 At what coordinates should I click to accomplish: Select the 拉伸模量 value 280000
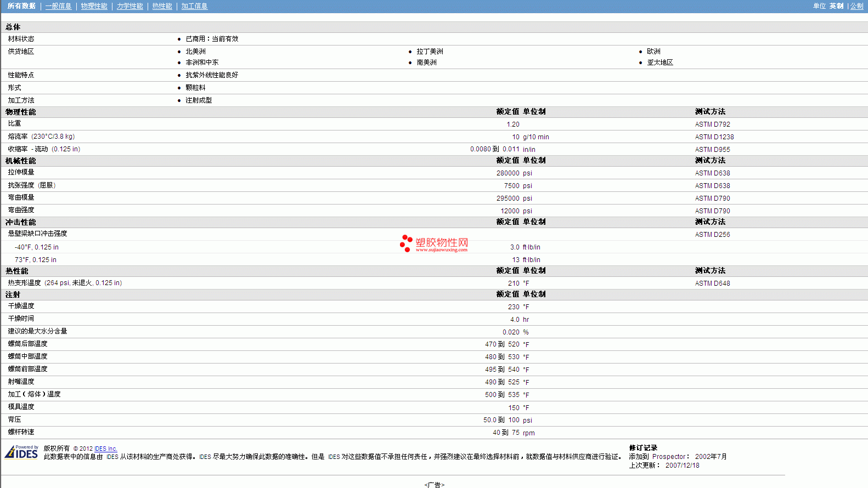pyautogui.click(x=508, y=173)
